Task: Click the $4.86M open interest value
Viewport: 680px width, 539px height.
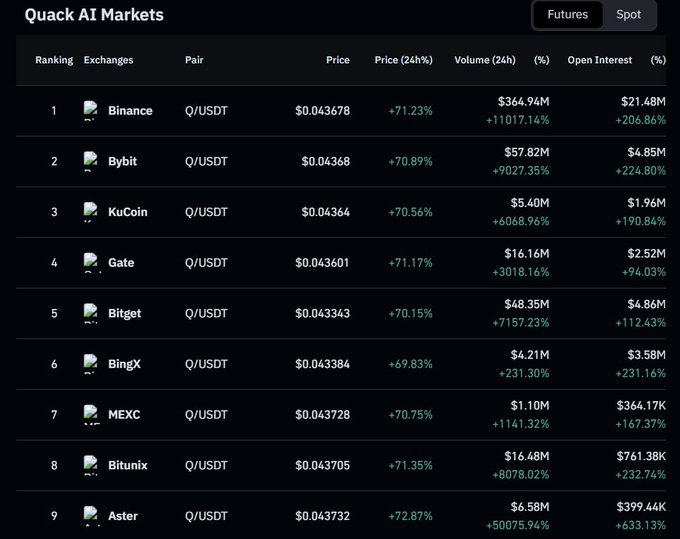Action: tap(646, 304)
